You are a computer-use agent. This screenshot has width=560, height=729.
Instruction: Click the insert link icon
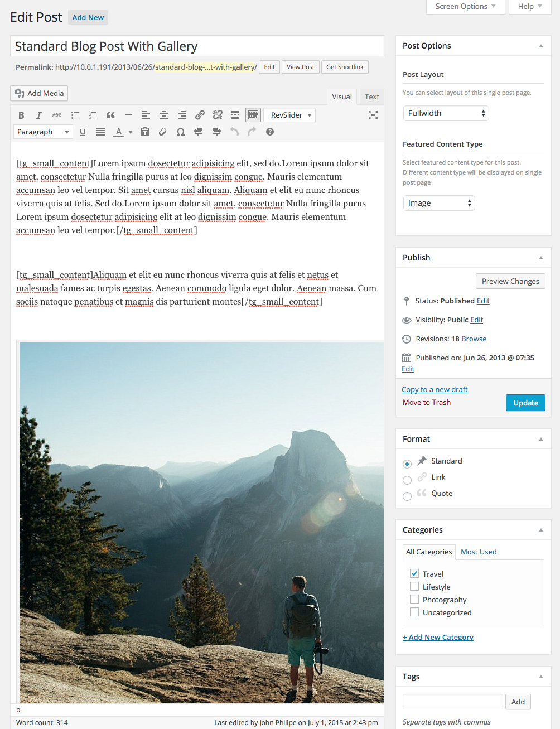point(200,115)
